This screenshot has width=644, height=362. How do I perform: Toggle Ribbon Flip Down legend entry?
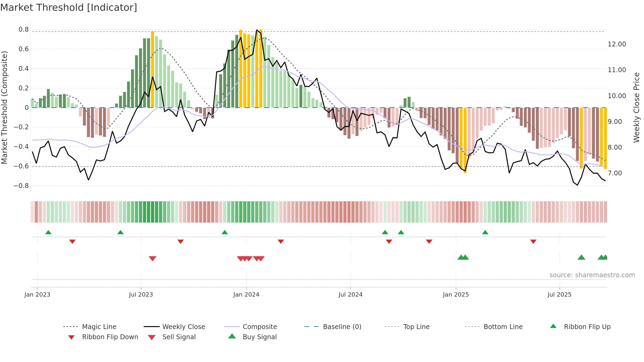pos(103,337)
